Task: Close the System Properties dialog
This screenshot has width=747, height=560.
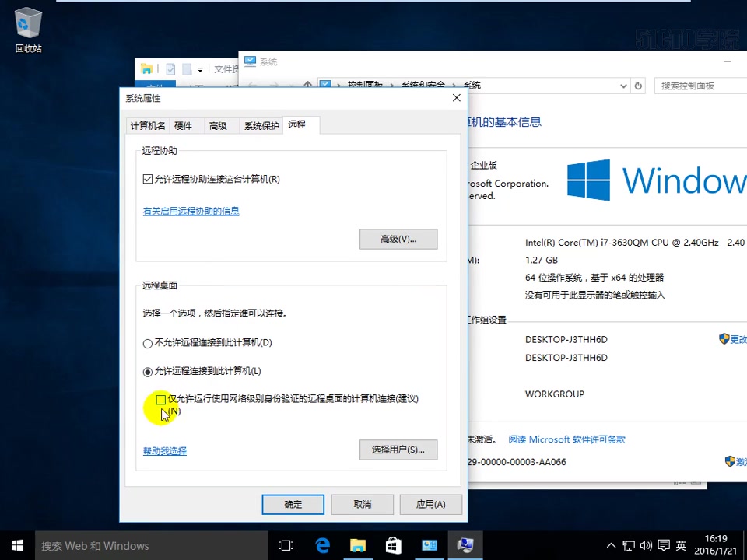Action: 457,98
